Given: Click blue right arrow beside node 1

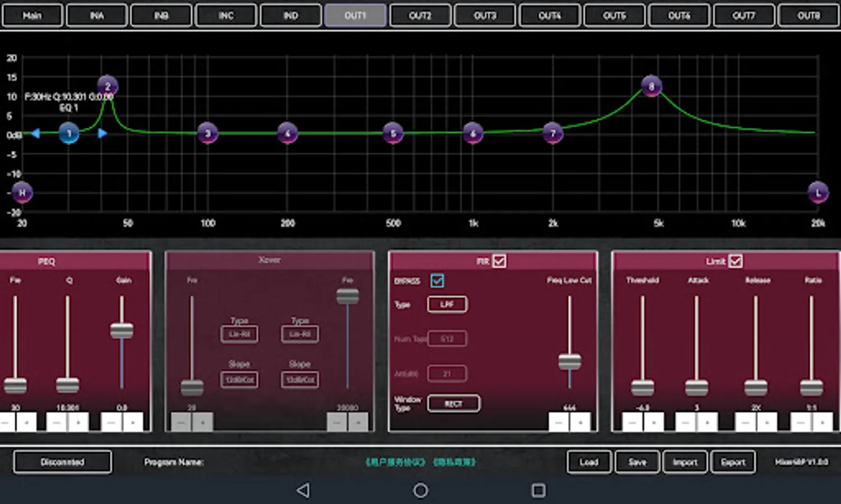Looking at the screenshot, I should pyautogui.click(x=102, y=133).
